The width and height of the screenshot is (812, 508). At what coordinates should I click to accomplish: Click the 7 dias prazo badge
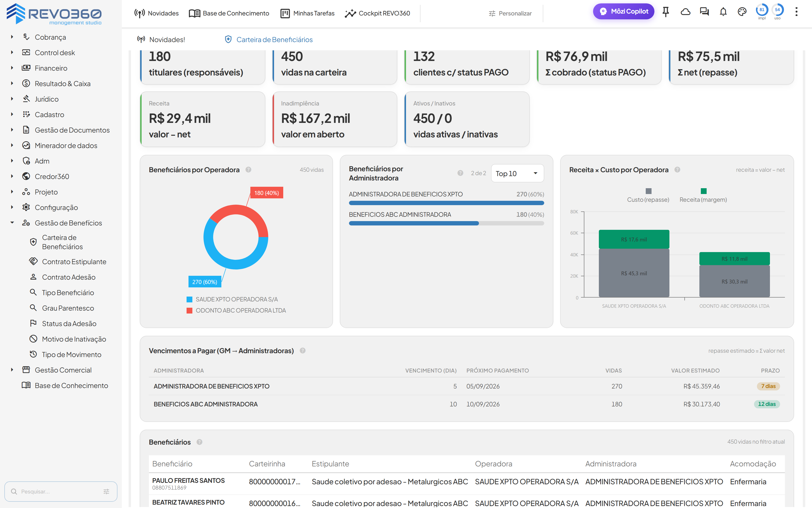click(768, 386)
